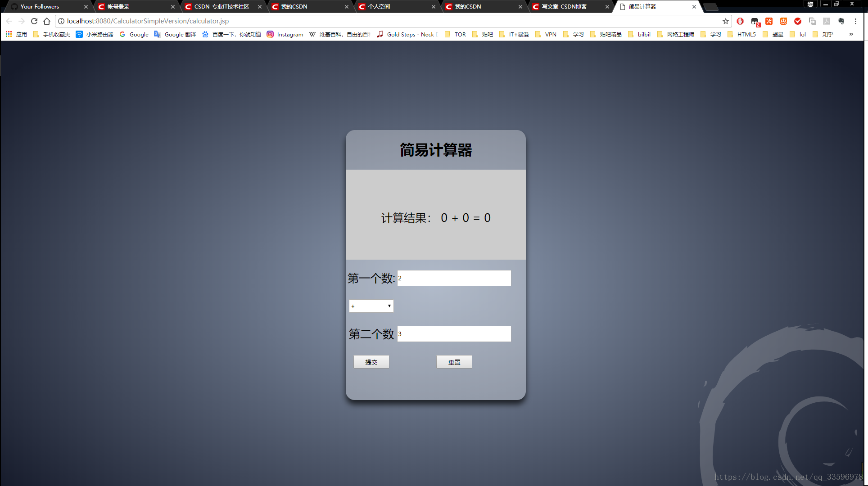Expand the 网络工程师 bookmark folder

click(676, 34)
